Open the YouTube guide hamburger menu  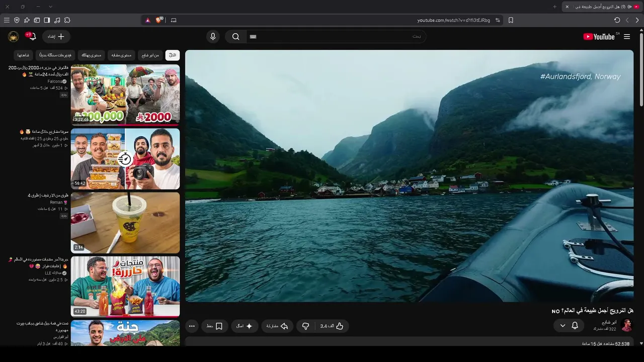click(x=627, y=37)
